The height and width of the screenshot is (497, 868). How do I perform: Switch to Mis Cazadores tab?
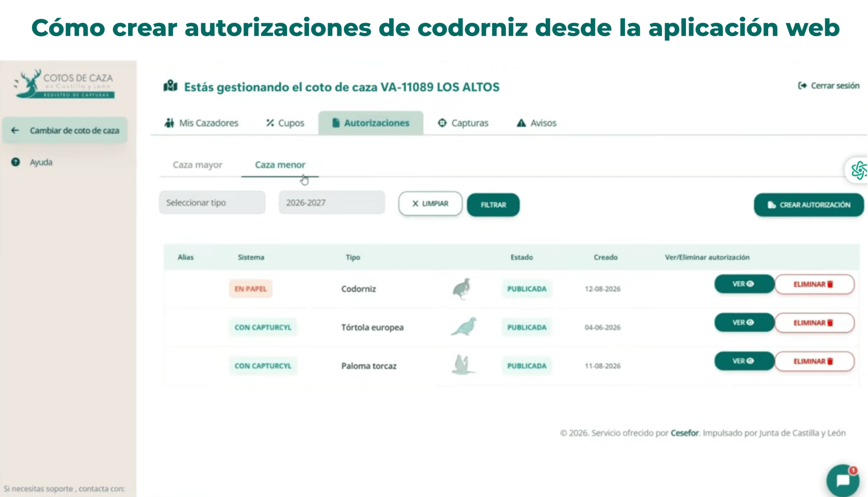coord(201,123)
